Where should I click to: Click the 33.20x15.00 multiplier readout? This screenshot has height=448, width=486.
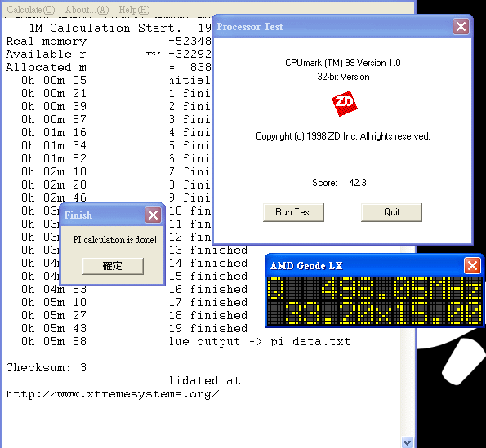[x=383, y=313]
